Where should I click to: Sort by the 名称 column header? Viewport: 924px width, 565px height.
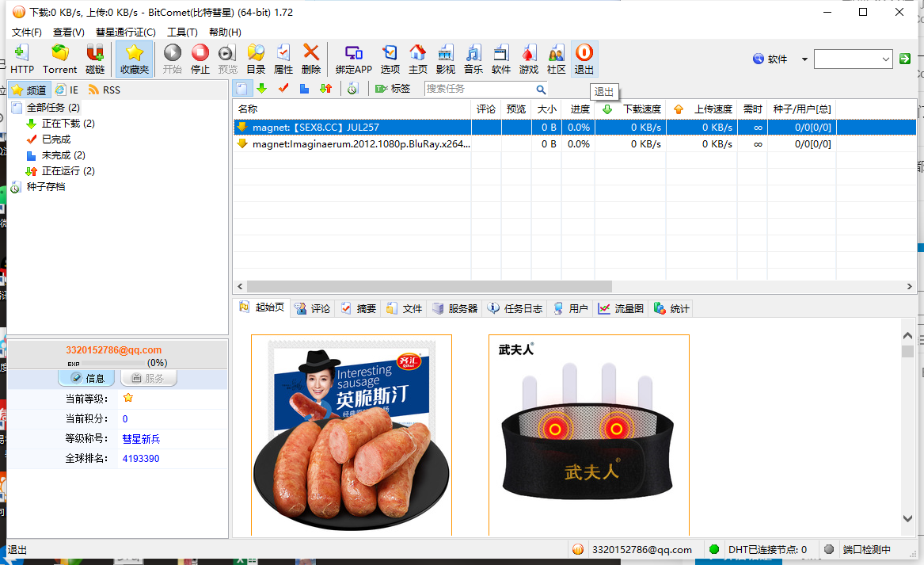pyautogui.click(x=352, y=109)
